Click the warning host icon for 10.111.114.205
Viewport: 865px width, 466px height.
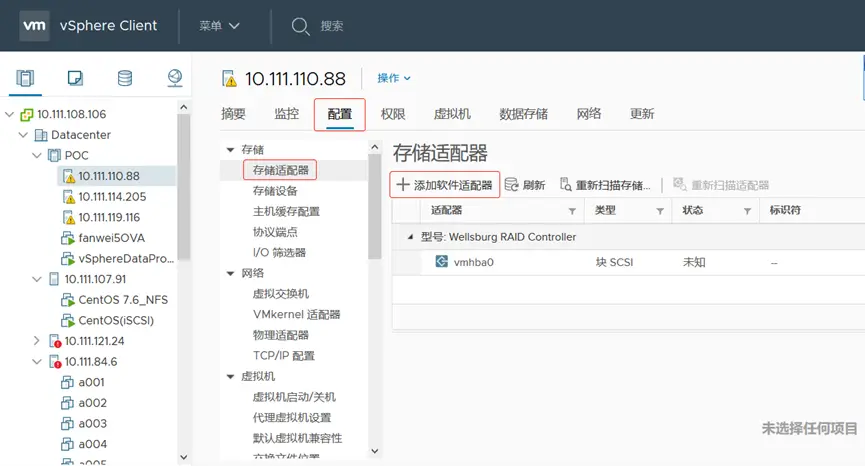[x=68, y=197]
